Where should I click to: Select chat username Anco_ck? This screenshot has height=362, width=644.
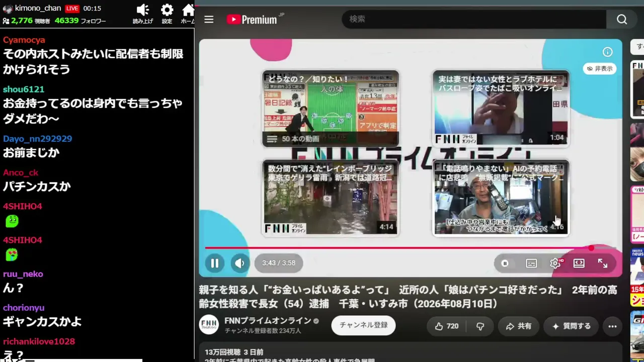[x=21, y=172]
